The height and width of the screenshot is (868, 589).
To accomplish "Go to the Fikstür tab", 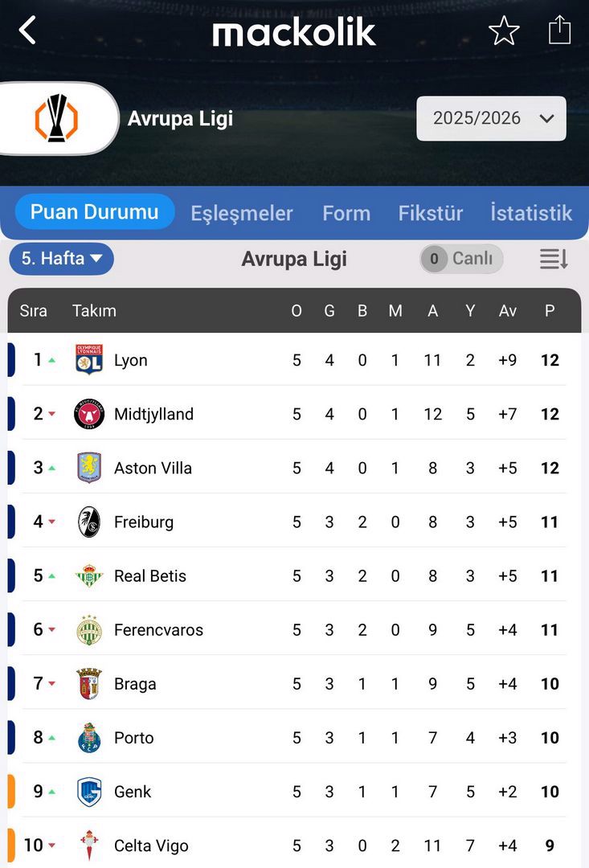I will pyautogui.click(x=431, y=213).
